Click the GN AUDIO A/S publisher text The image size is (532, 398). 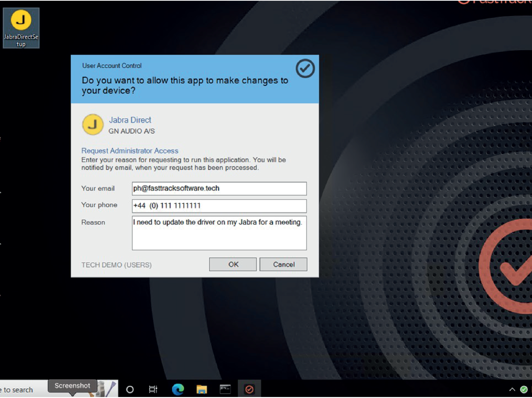point(132,131)
